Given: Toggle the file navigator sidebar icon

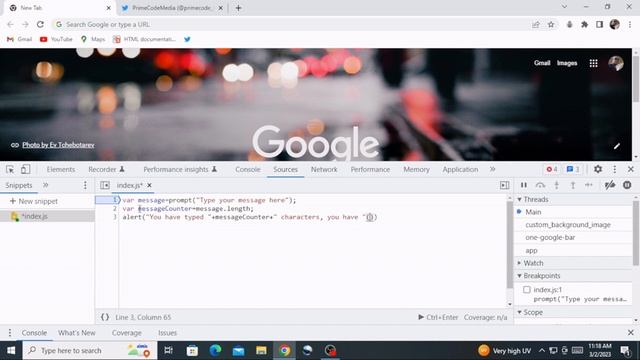Looking at the screenshot, I should tap(105, 185).
